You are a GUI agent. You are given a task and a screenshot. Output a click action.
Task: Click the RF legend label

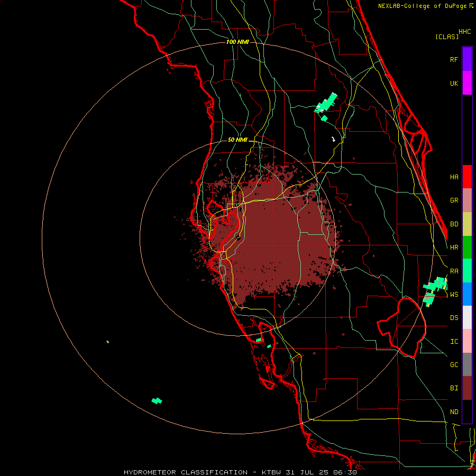454,59
